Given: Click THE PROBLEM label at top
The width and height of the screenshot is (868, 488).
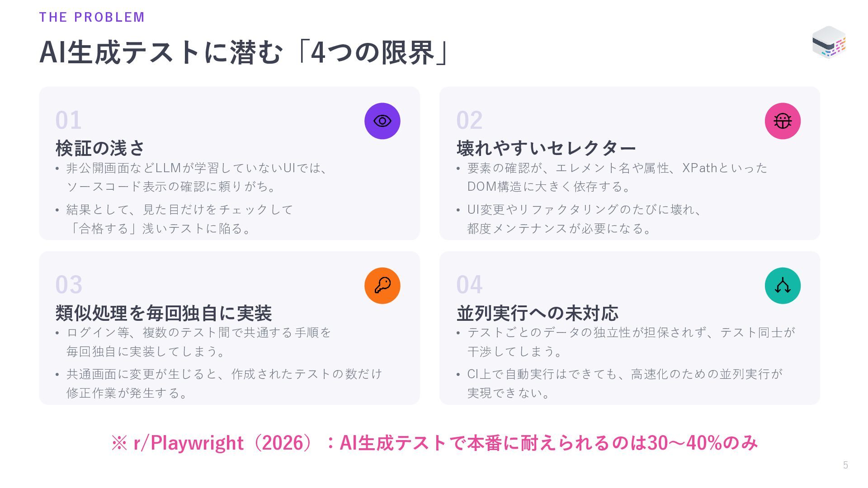Looking at the screenshot, I should pyautogui.click(x=92, y=17).
